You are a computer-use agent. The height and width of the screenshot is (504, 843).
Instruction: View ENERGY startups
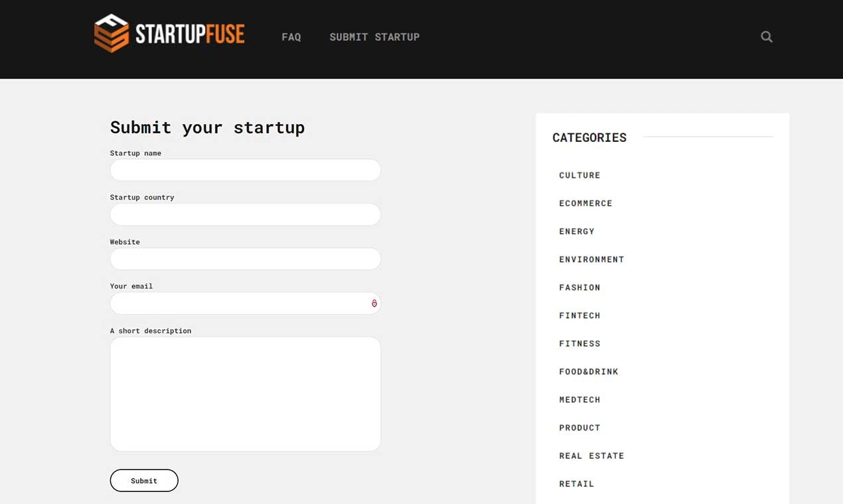tap(577, 231)
